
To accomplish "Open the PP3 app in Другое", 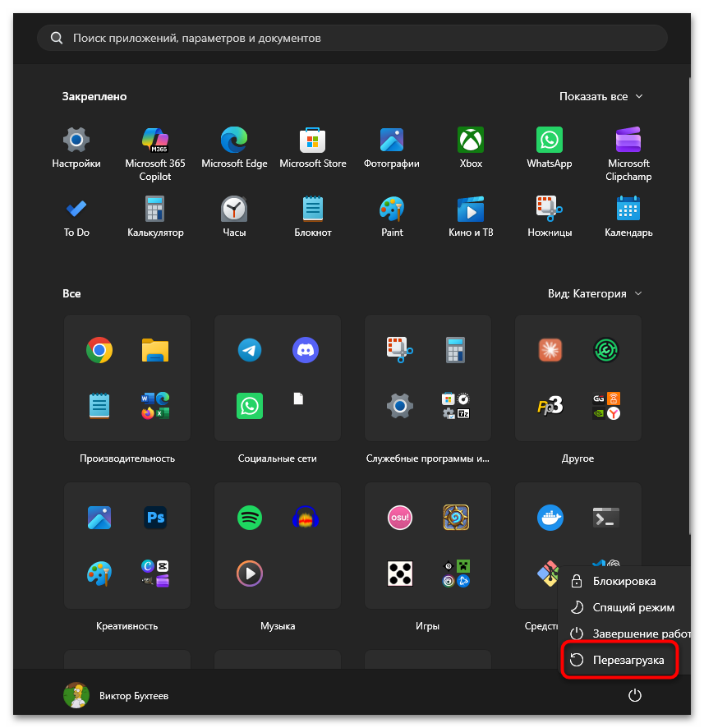I will pos(550,406).
